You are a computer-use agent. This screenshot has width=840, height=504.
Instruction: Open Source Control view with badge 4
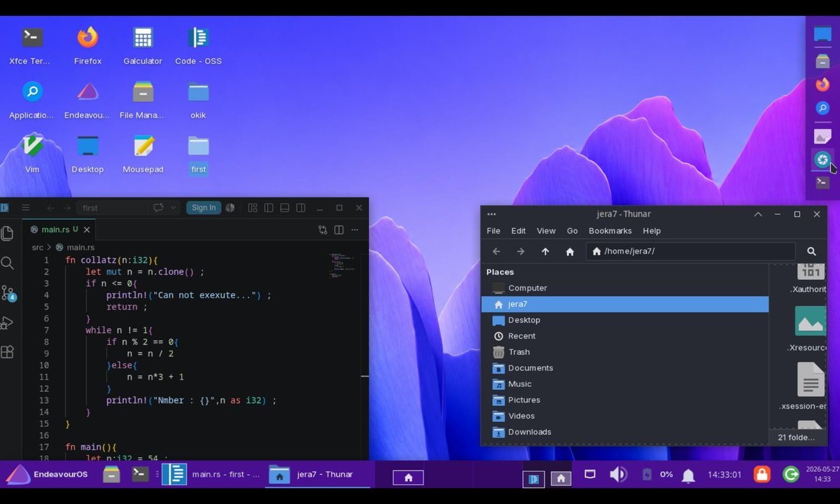coord(8,293)
